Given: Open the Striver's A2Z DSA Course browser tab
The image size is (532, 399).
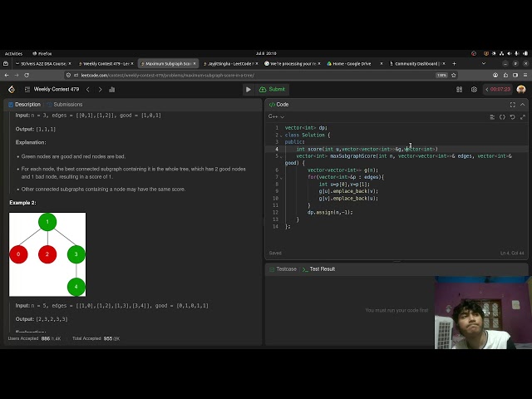Looking at the screenshot, I should (x=43, y=63).
